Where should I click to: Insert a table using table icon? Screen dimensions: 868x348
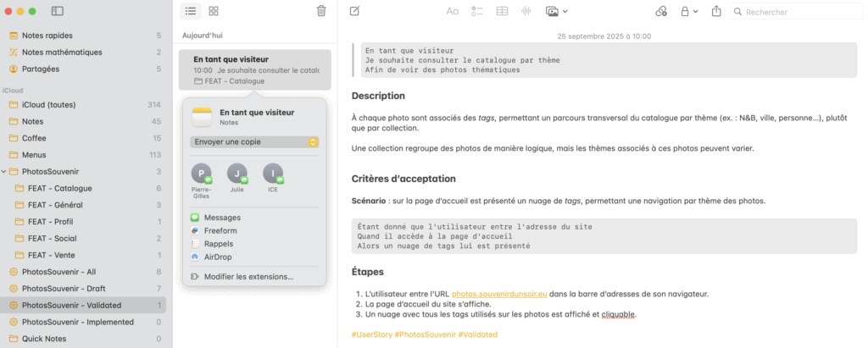[x=502, y=12]
